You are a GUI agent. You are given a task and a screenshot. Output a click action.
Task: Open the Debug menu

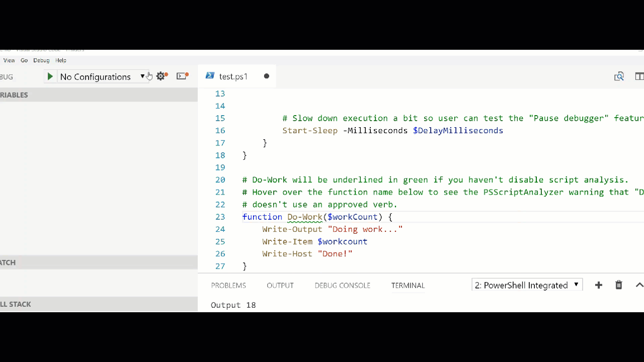coord(41,60)
